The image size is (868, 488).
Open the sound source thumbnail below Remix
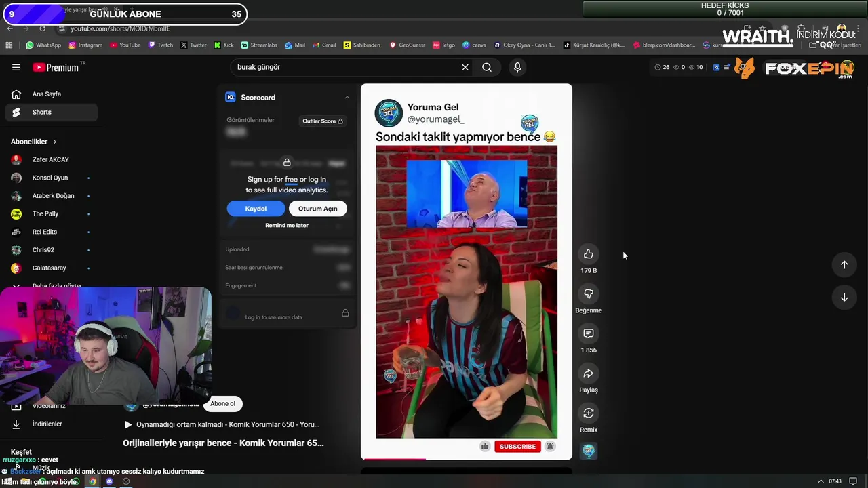(x=589, y=451)
